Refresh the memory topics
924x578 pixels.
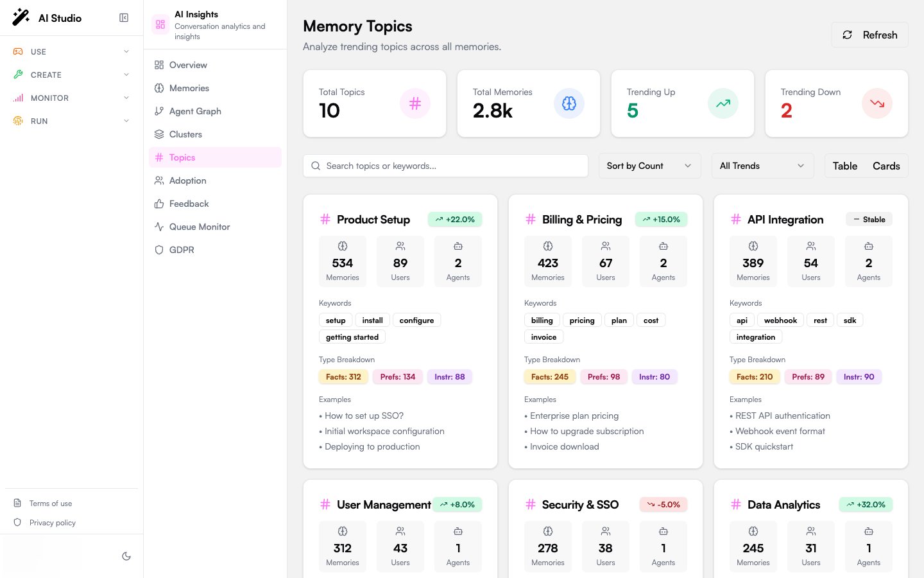869,35
